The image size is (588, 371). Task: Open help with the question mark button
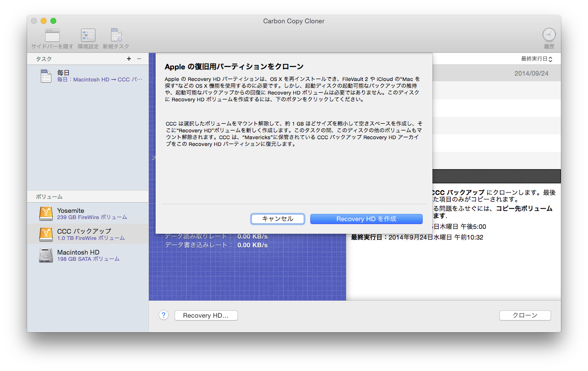point(163,315)
